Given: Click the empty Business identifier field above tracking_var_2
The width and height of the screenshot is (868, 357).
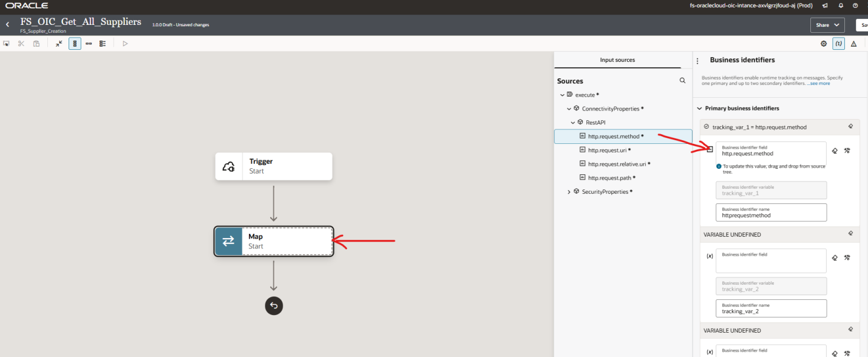Looking at the screenshot, I should (x=771, y=261).
